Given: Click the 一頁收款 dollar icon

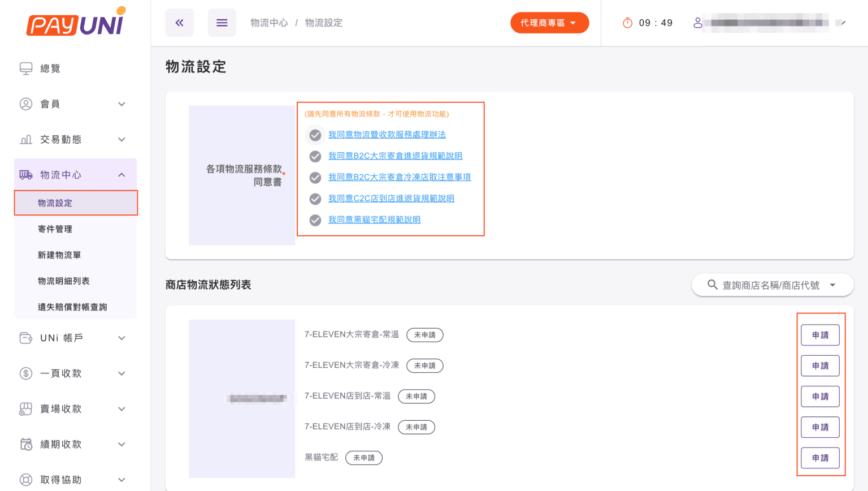Looking at the screenshot, I should 25,373.
